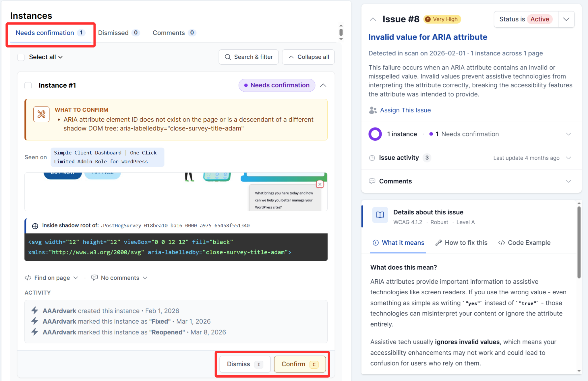Select the Code Example tab

(x=524, y=243)
